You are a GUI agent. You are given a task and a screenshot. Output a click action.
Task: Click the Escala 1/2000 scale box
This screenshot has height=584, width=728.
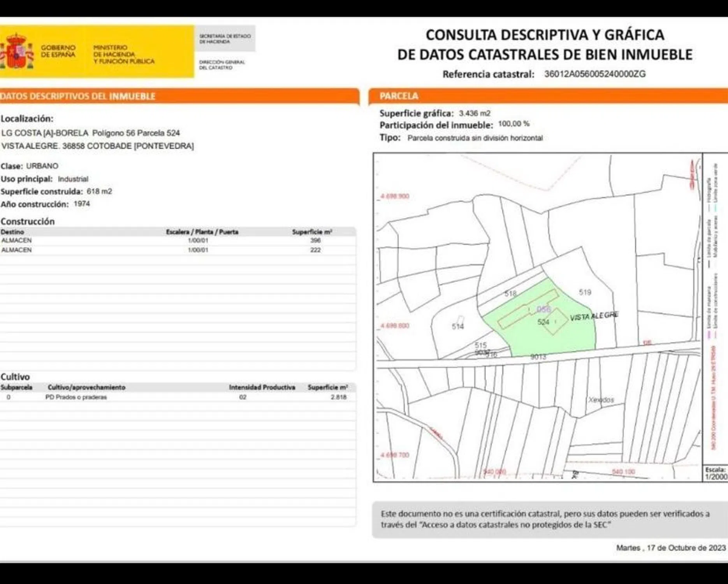pyautogui.click(x=716, y=473)
